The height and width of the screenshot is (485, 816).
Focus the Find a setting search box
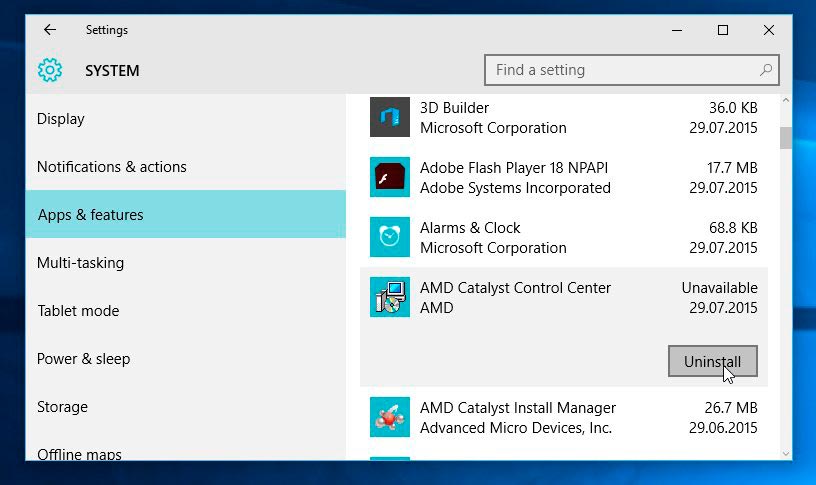pos(631,70)
